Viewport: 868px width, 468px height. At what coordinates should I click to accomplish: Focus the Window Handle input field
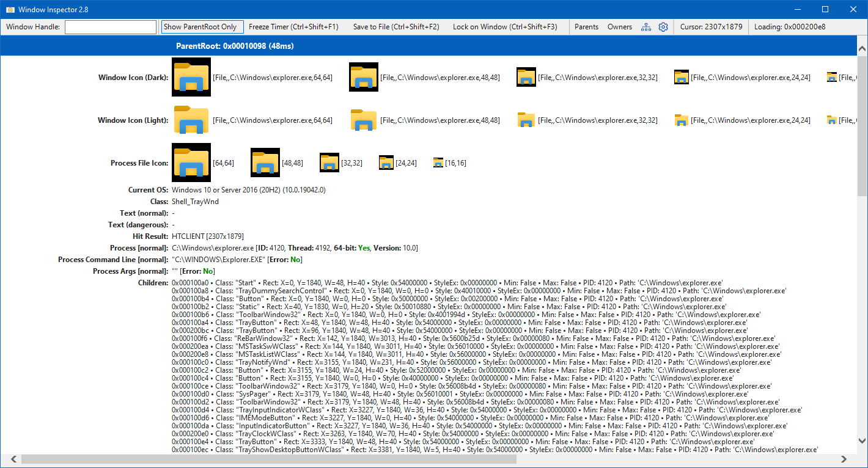pyautogui.click(x=111, y=27)
